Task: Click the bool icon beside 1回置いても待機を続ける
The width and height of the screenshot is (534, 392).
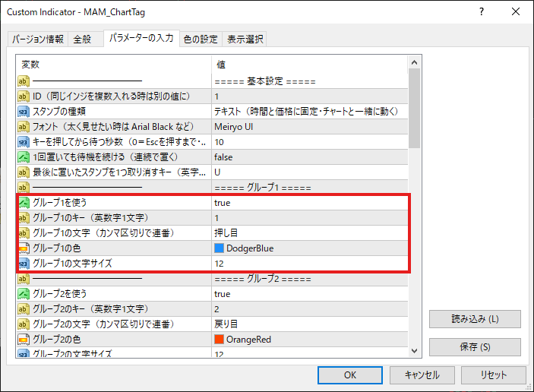Action: [23, 157]
